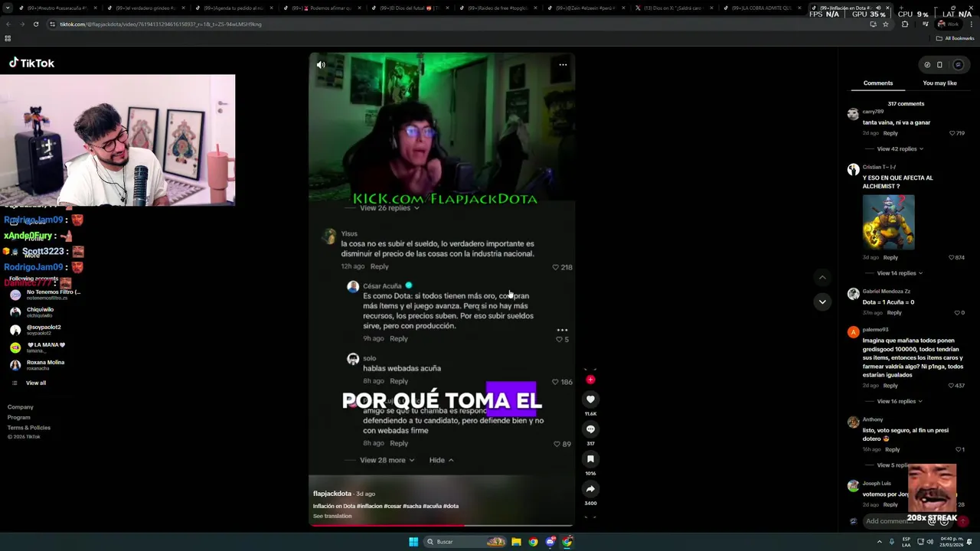Share the video using arrow icon
980x551 pixels.
click(590, 489)
